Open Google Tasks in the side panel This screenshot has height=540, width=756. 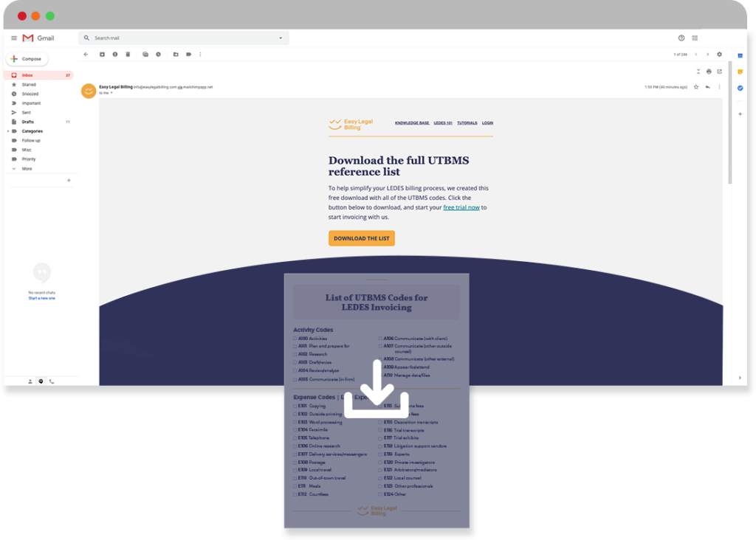coord(740,88)
